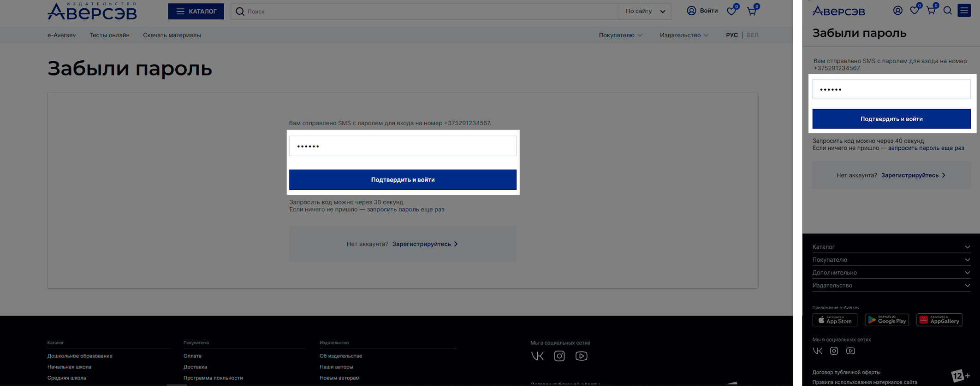Open the "Скачать материалы" menu item
Image resolution: width=980 pixels, height=386 pixels.
[172, 35]
